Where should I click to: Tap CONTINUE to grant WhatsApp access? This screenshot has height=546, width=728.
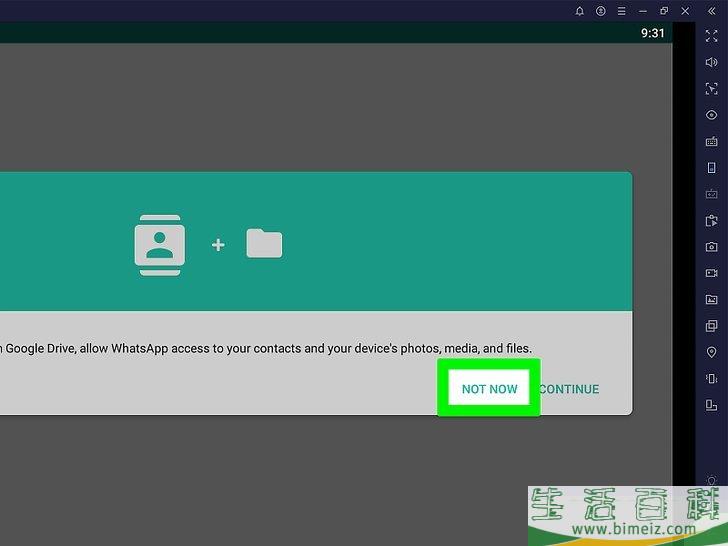coord(569,389)
